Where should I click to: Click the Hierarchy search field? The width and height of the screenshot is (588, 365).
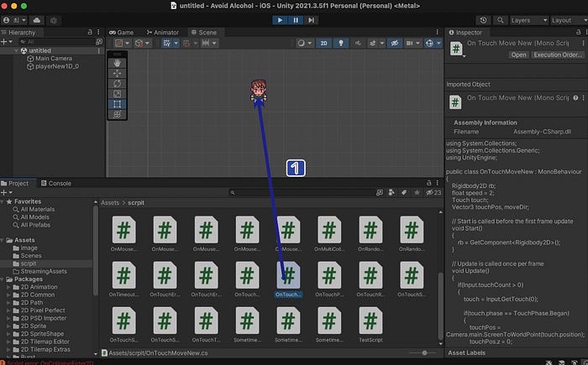57,42
